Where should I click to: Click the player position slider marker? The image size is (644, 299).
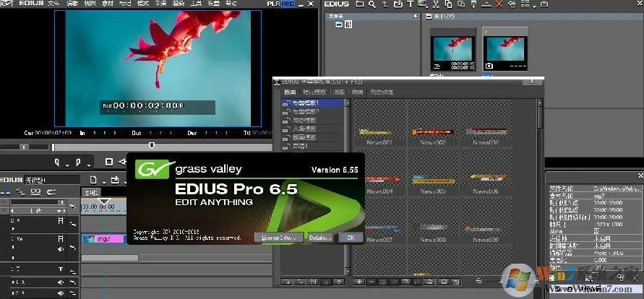pos(152,144)
